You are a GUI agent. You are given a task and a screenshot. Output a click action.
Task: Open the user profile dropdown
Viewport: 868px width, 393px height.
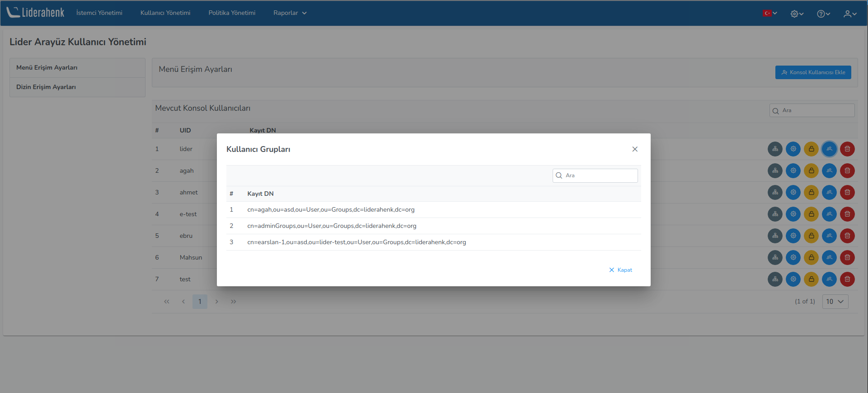coord(850,14)
